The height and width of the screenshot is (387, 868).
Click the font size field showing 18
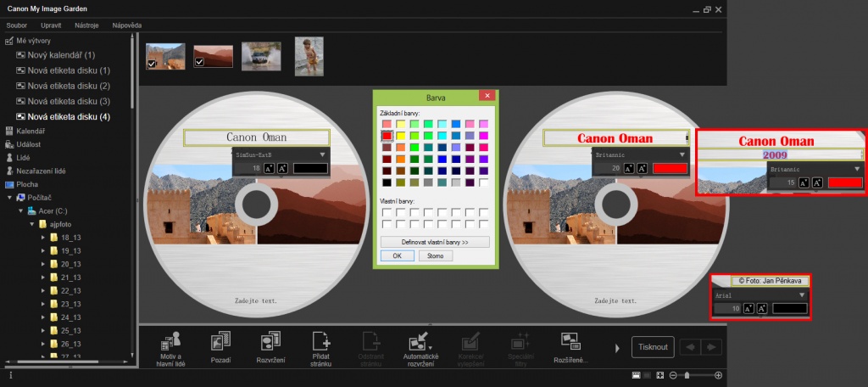[248, 169]
